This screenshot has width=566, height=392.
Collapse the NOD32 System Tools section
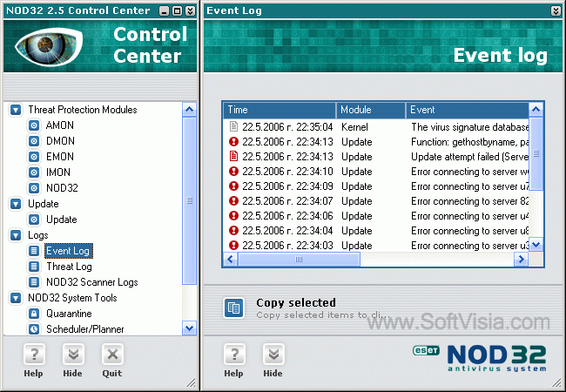click(x=16, y=298)
